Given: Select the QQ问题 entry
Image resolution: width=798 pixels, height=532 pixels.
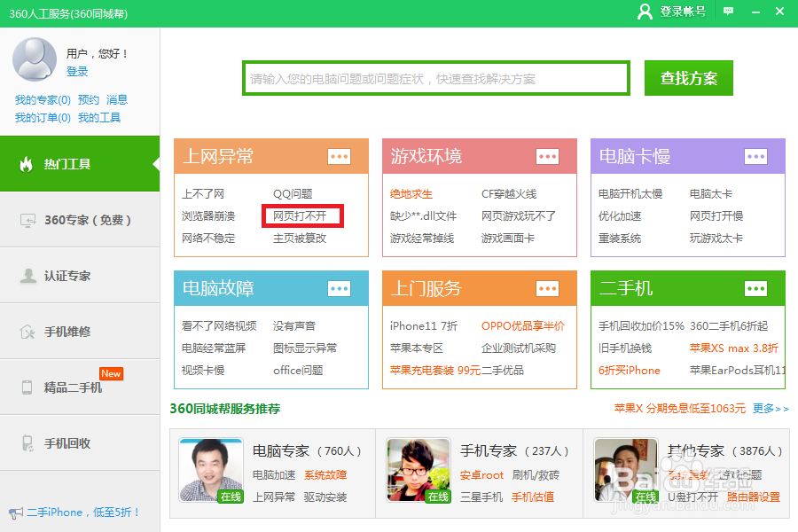Looking at the screenshot, I should pyautogui.click(x=293, y=194).
